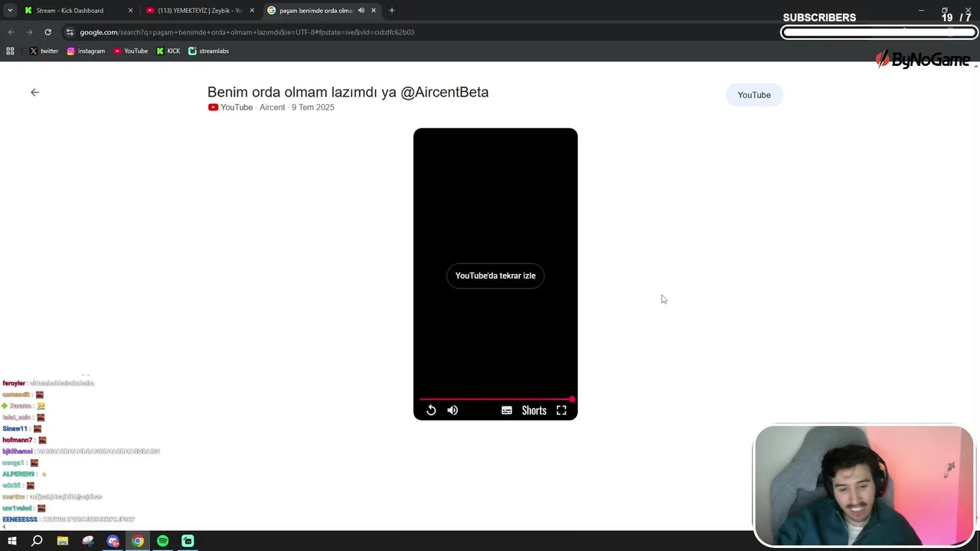The width and height of the screenshot is (980, 551).
Task: Click the date "9 Tem 2025"
Action: [313, 107]
